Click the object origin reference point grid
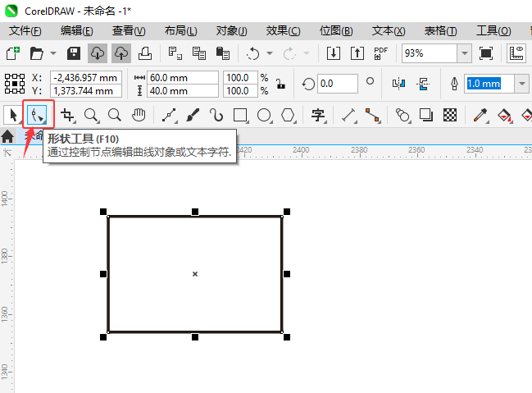The height and width of the screenshot is (393, 532). (x=15, y=84)
